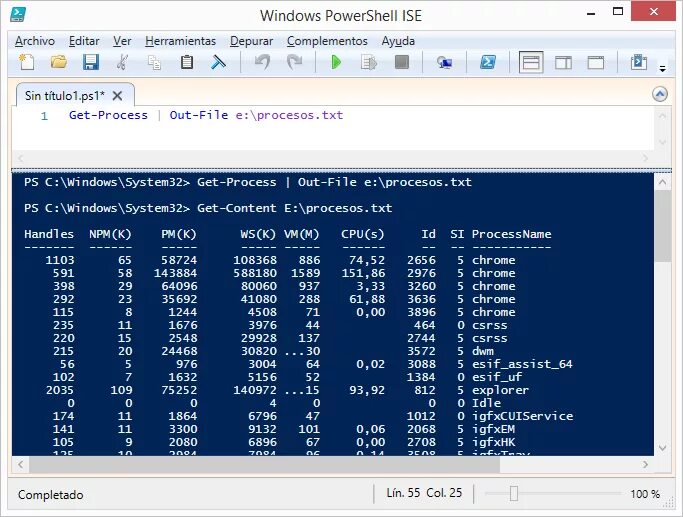The height and width of the screenshot is (517, 683).
Task: Click the script pane scroll up arrow
Action: tap(663, 116)
